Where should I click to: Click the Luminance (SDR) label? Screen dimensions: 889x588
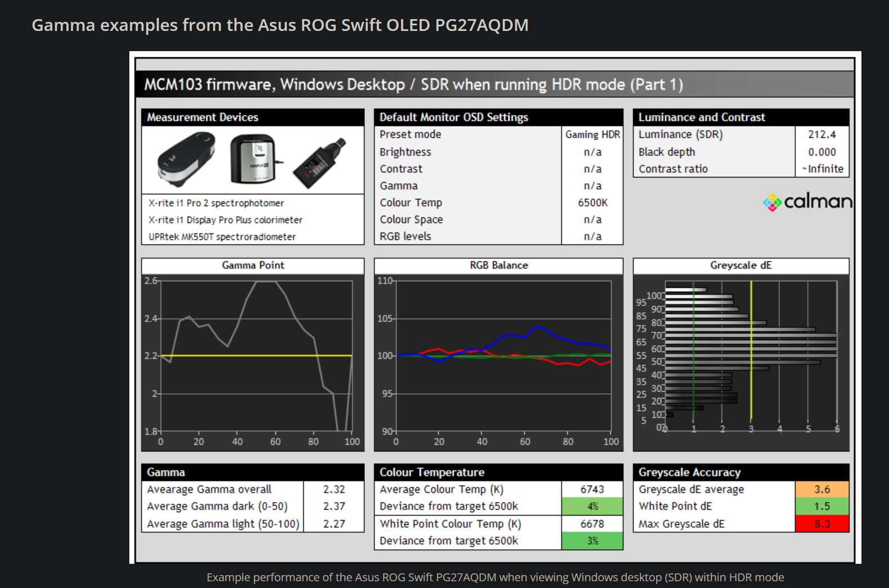coord(681,134)
